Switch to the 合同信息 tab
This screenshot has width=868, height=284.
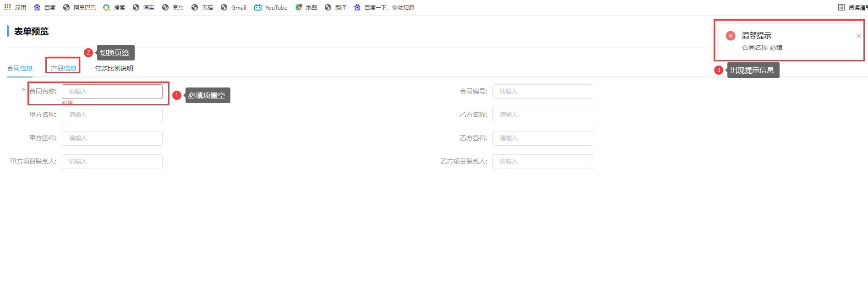[x=20, y=68]
